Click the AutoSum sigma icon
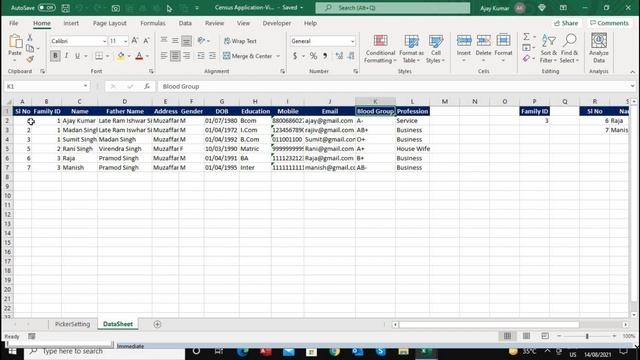This screenshot has height=360, width=640. (527, 37)
